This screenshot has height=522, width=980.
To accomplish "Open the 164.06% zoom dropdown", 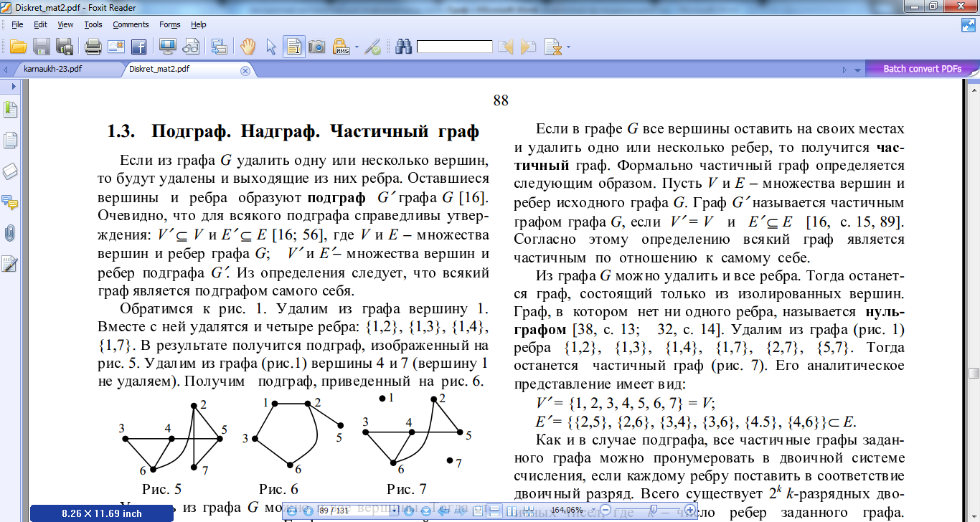I will [x=593, y=511].
